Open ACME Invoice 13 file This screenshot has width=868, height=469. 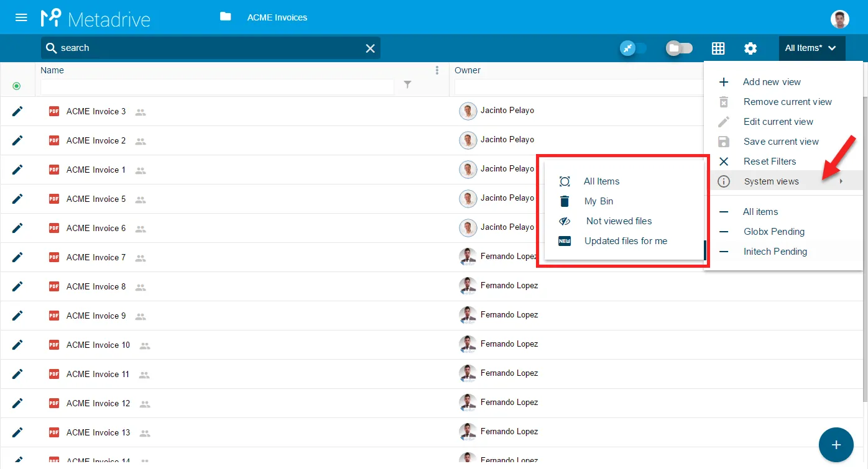pyautogui.click(x=98, y=432)
